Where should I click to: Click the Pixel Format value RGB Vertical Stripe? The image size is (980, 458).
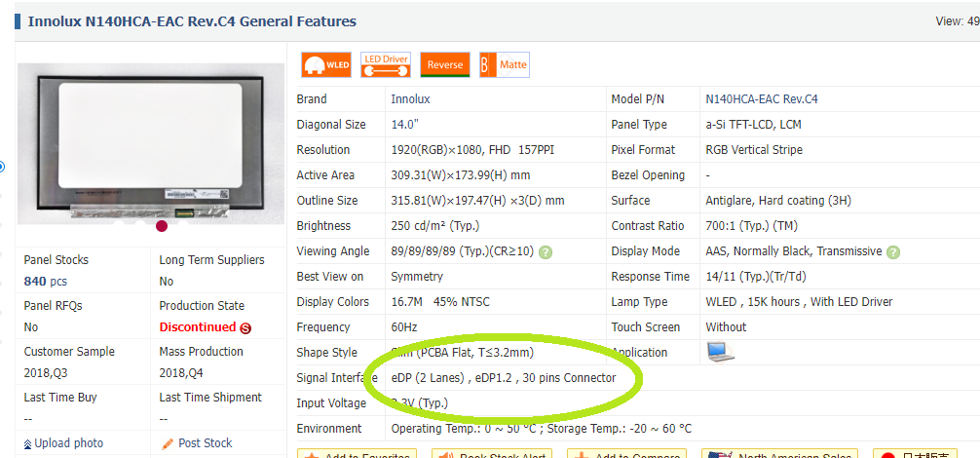pos(754,150)
